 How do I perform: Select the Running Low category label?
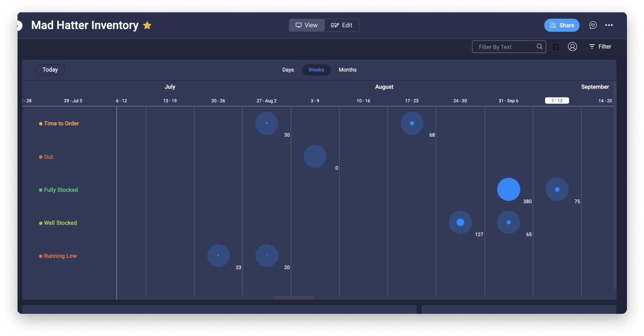pos(60,256)
